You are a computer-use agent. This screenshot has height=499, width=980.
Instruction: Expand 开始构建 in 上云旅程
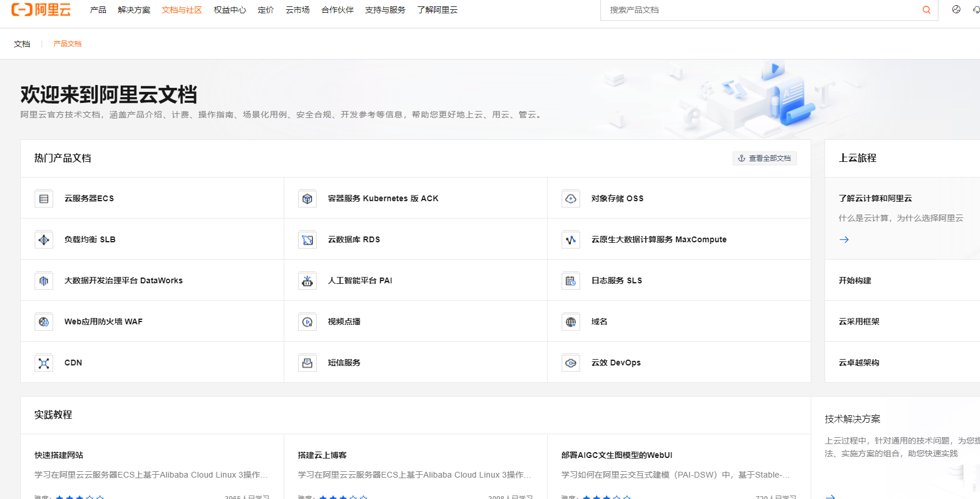tap(855, 280)
